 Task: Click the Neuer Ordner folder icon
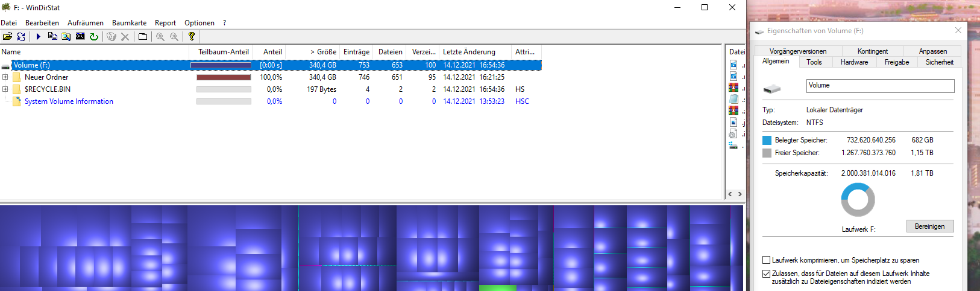pyautogui.click(x=17, y=77)
